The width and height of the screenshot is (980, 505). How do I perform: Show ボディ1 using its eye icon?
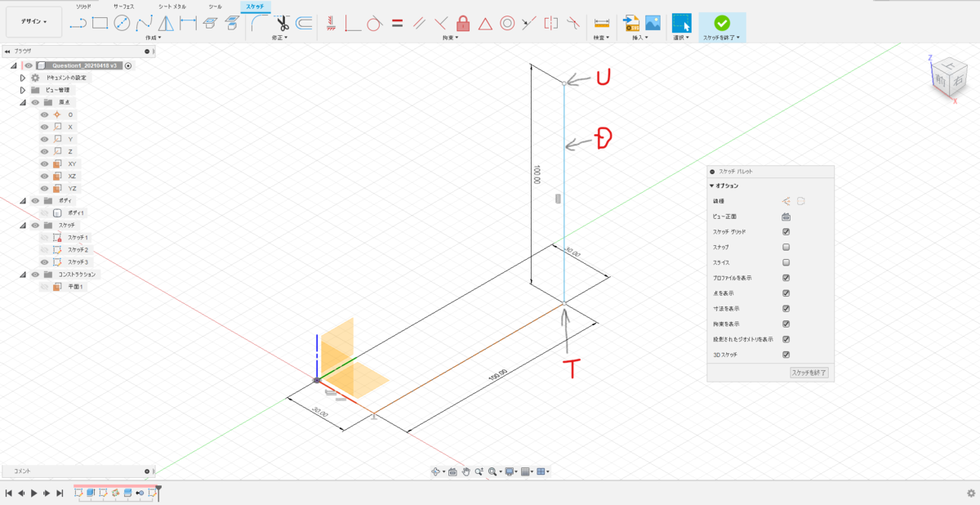point(45,212)
